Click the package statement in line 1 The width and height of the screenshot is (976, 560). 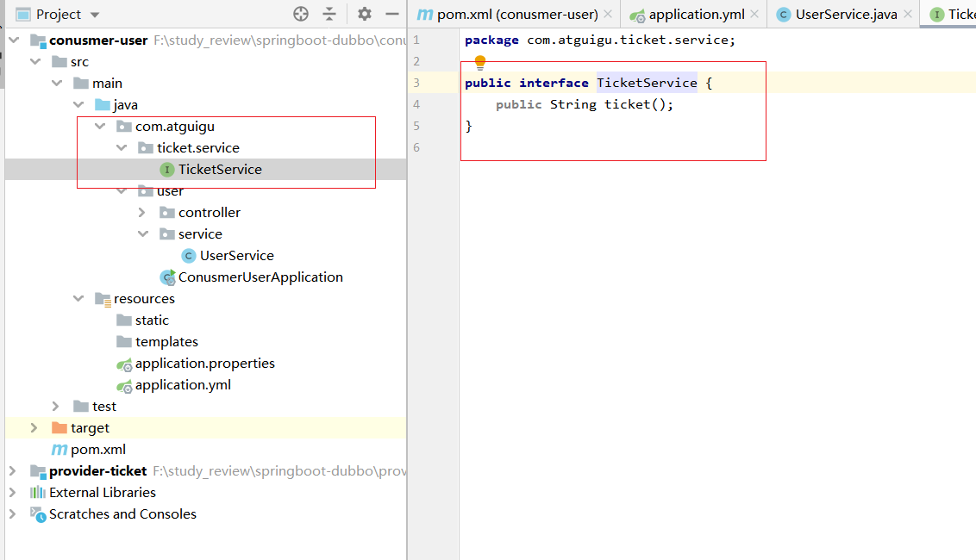599,40
